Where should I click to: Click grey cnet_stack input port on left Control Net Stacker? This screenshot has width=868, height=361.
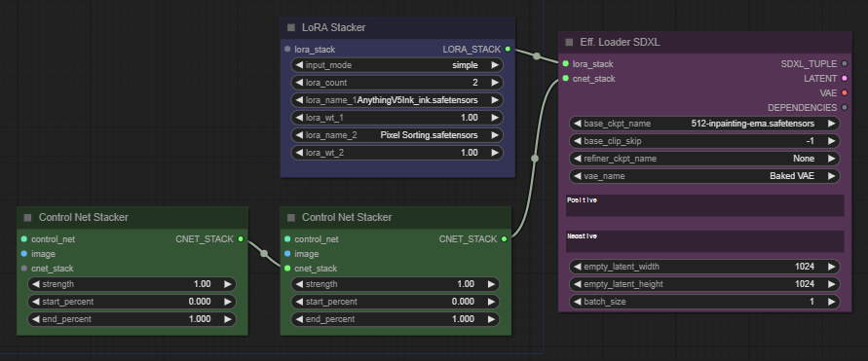(x=23, y=269)
